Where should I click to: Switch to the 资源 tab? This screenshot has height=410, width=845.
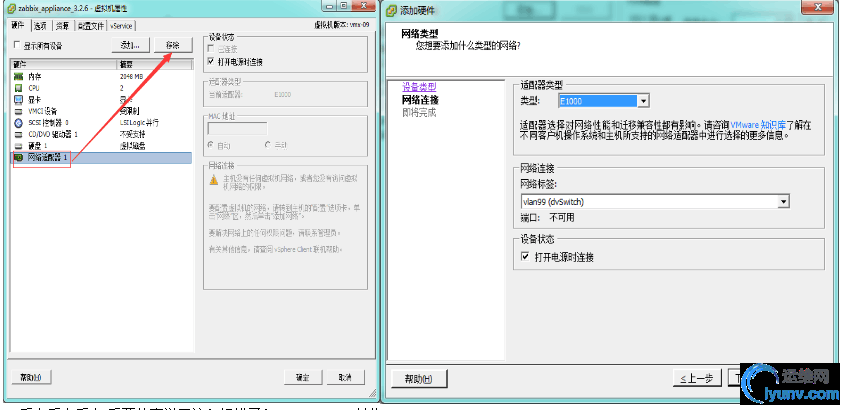click(x=63, y=26)
